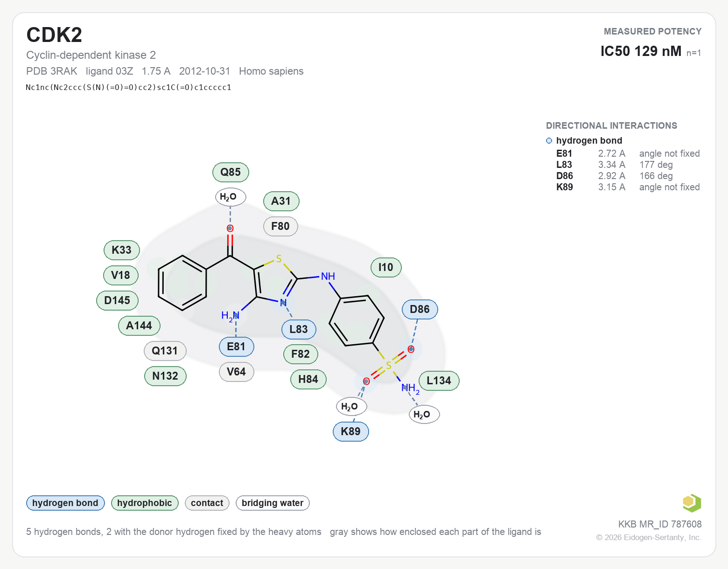The width and height of the screenshot is (728, 569).
Task: Click the 2012-10-31 date
Action: [x=205, y=71]
